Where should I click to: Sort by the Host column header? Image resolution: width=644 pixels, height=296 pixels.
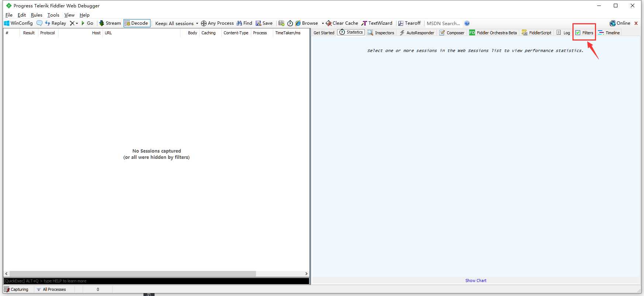pyautogui.click(x=80, y=33)
